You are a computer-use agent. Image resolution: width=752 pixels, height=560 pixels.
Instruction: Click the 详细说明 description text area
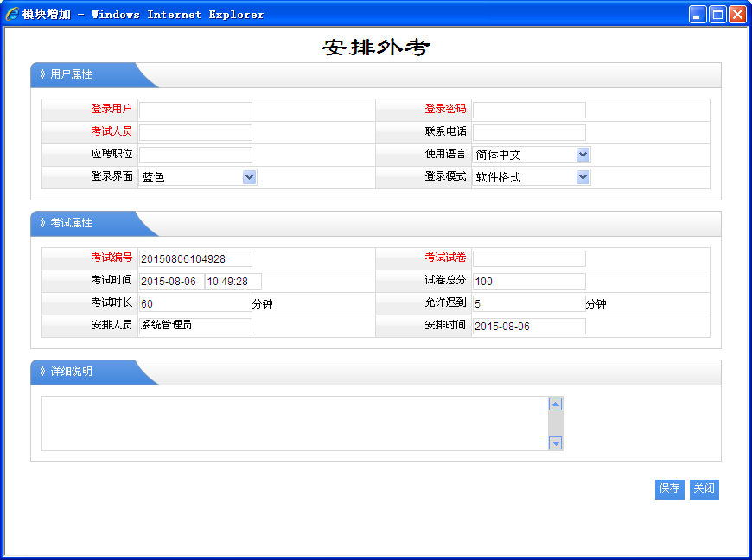point(294,423)
